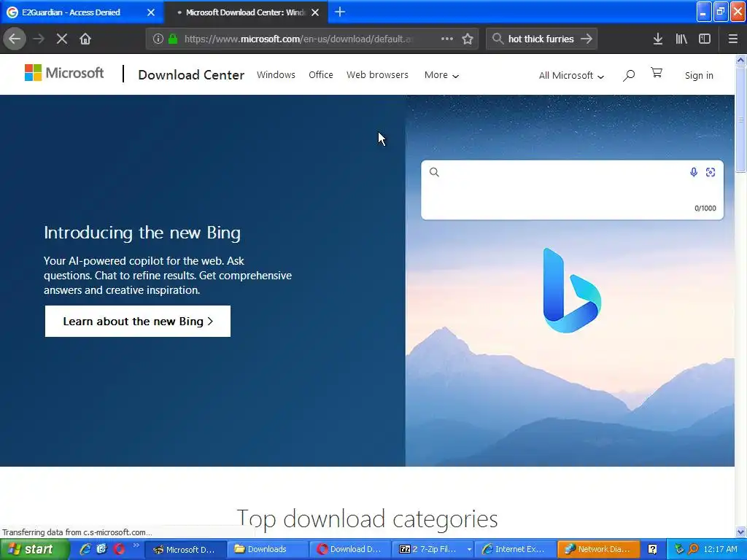This screenshot has height=560, width=747.
Task: Close the Microsoft Download Center tab
Action: click(315, 12)
